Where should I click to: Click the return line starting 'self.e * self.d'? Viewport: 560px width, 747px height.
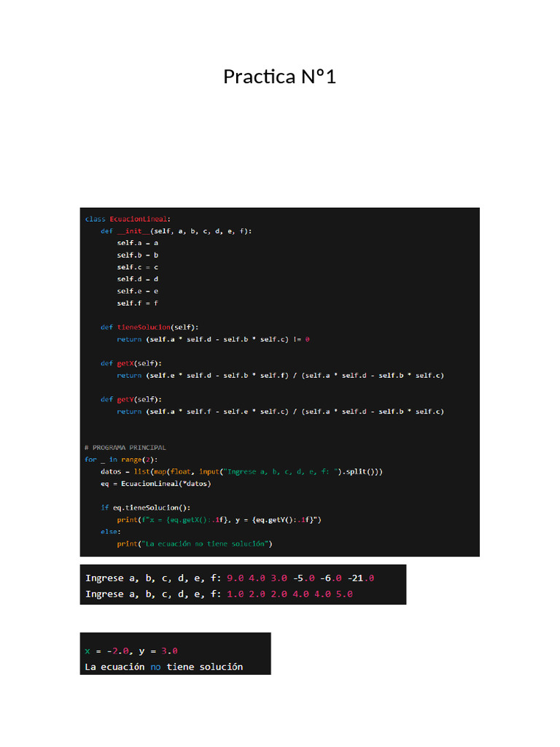[281, 376]
